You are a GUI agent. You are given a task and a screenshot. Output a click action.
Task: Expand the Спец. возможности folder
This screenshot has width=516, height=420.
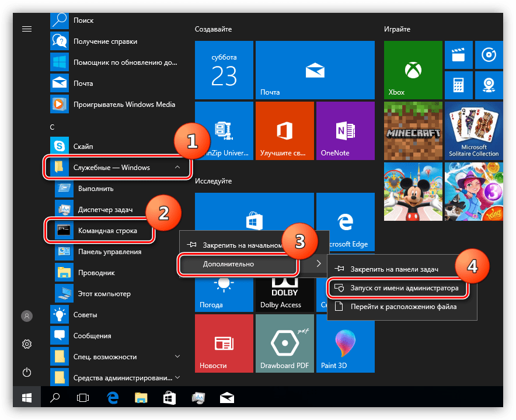(177, 356)
